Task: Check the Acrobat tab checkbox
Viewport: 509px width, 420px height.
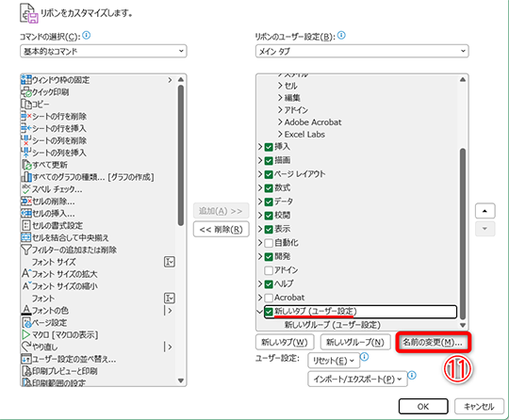Action: [269, 298]
